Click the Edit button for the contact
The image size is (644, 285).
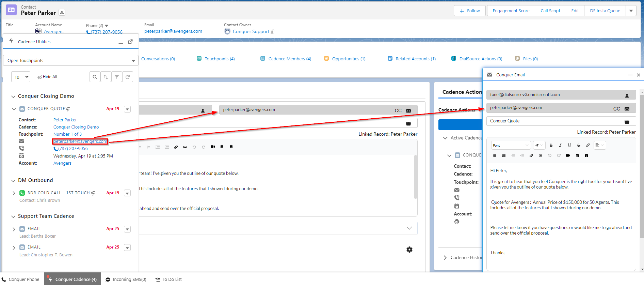point(575,11)
